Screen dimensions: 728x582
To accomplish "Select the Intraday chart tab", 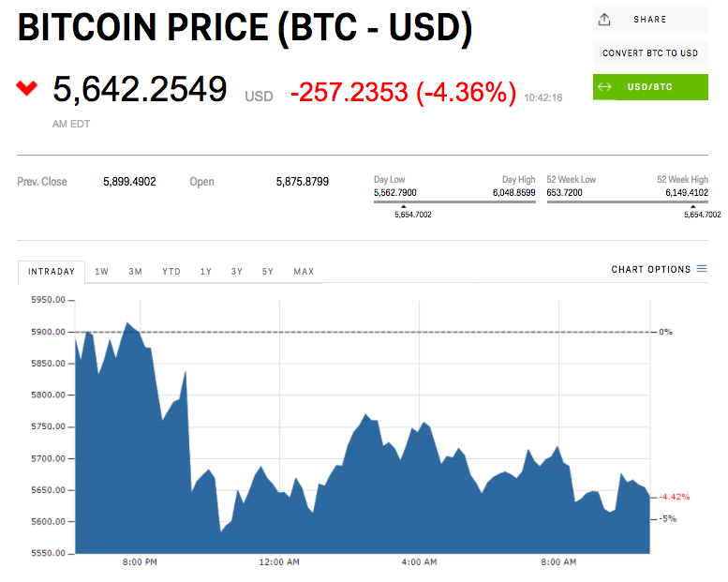I will click(52, 272).
